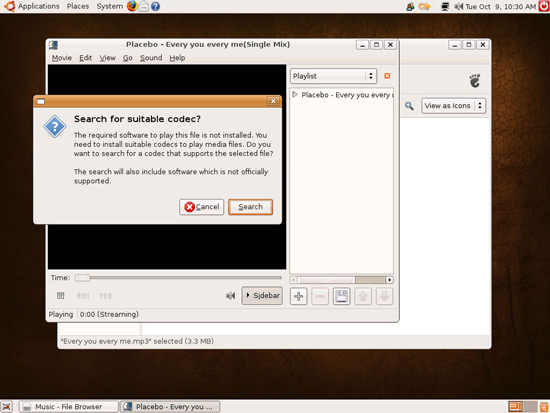Close the codec dialog with its X button
Image resolution: width=550 pixels, height=413 pixels.
273,101
